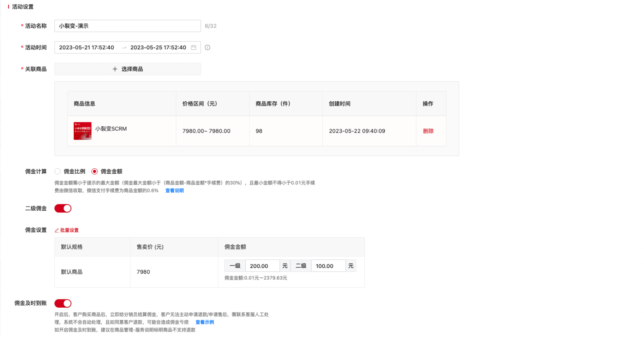Viewport: 644px width, 337px height.
Task: Click the creation time 2023-05-22 09:40:09
Action: pos(357,131)
